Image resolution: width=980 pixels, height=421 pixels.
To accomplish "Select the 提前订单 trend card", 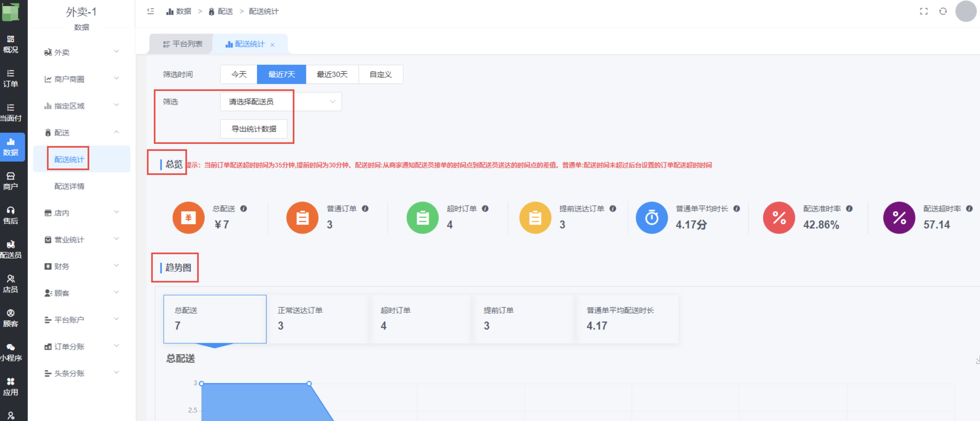I will pos(524,319).
